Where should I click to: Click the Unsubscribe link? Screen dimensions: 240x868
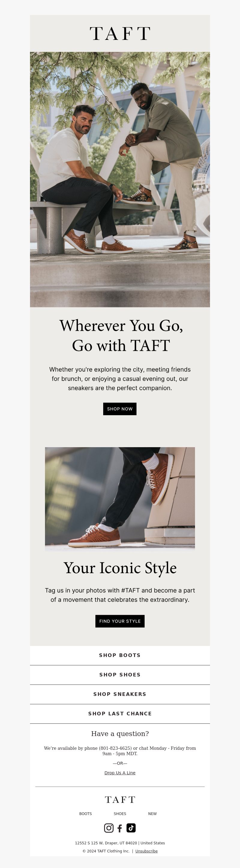[146, 851]
